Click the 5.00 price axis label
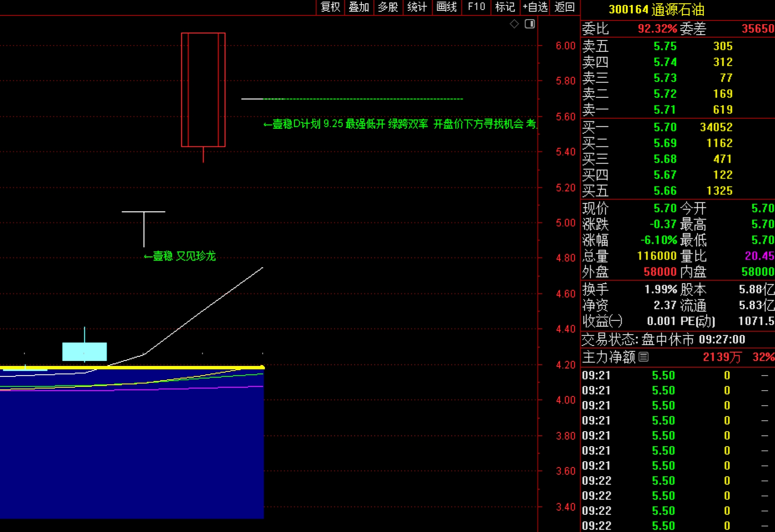 click(x=565, y=223)
